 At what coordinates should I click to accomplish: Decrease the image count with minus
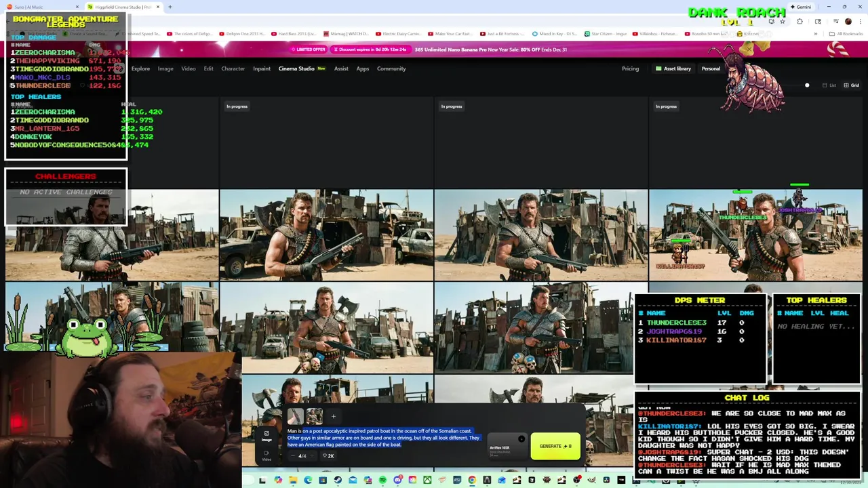293,455
